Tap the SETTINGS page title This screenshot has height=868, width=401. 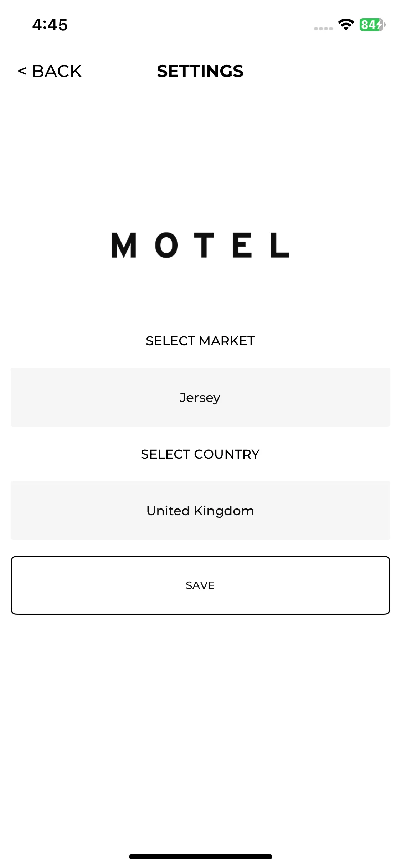coord(200,71)
